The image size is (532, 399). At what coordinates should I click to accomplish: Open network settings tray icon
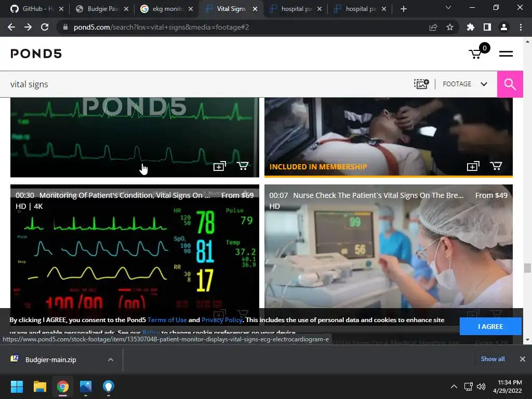coord(469,387)
